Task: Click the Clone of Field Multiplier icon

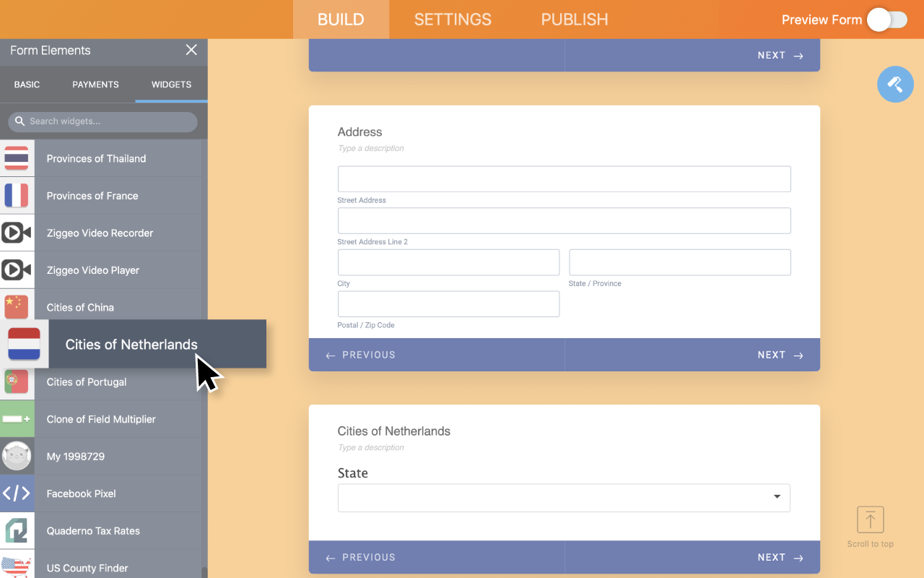Action: coord(16,419)
